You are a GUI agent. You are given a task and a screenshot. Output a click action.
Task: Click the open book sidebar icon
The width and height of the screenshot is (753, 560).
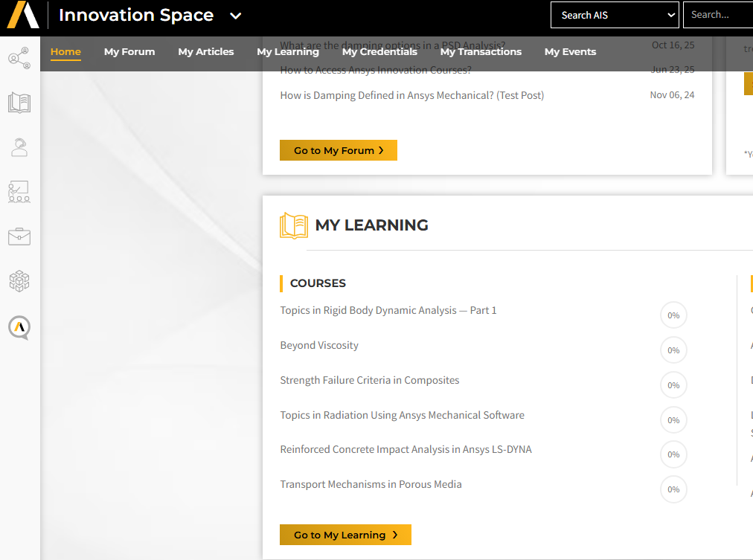click(19, 103)
